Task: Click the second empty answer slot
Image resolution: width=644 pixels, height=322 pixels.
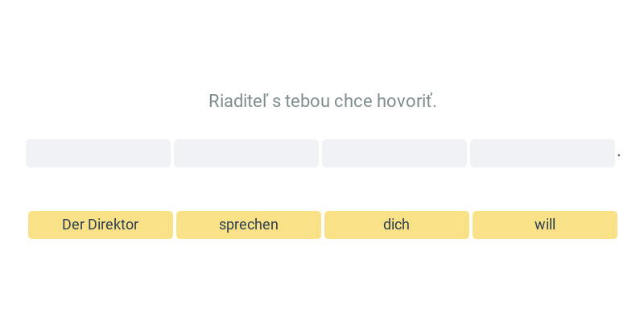Action: 246,153
